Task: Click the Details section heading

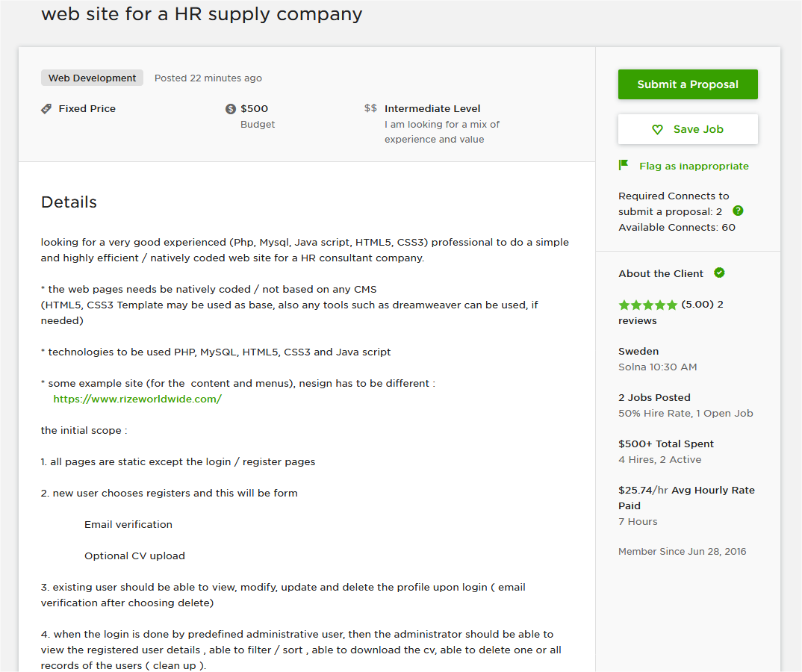Action: tap(68, 202)
